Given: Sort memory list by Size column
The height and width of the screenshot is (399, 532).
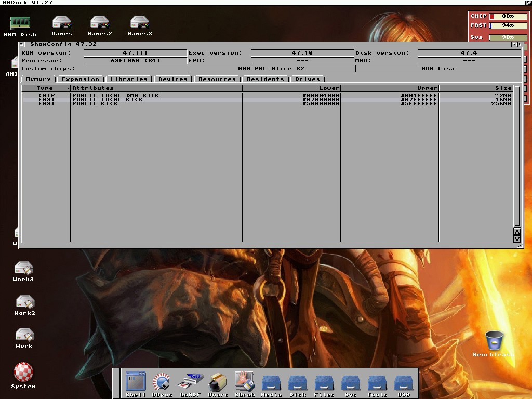Looking at the screenshot, I should click(476, 88).
